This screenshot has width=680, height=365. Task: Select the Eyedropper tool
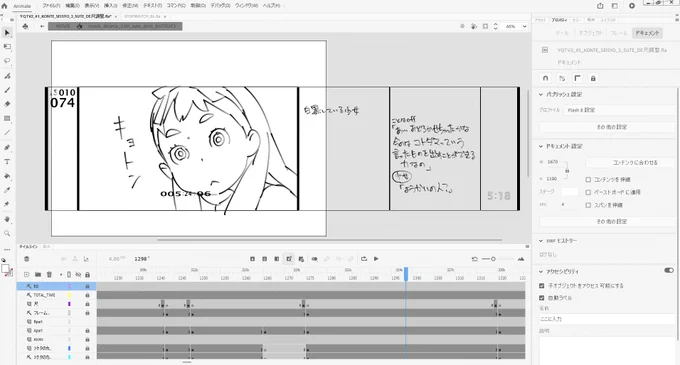(x=7, y=190)
